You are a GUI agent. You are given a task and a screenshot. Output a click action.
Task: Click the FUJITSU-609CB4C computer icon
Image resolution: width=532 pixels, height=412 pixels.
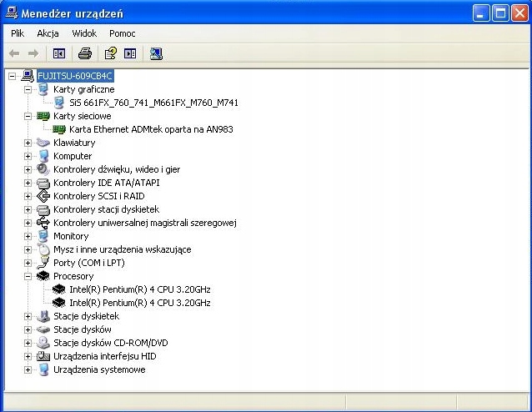[28, 76]
